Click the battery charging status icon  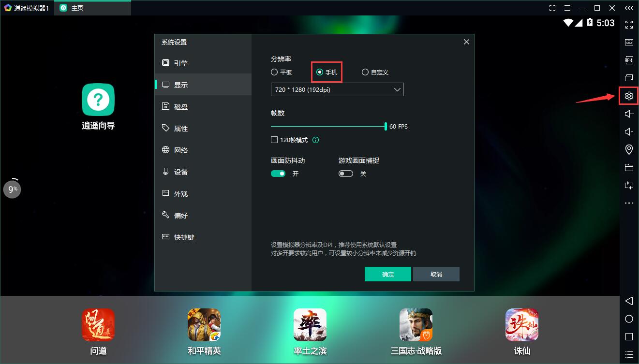coord(590,22)
